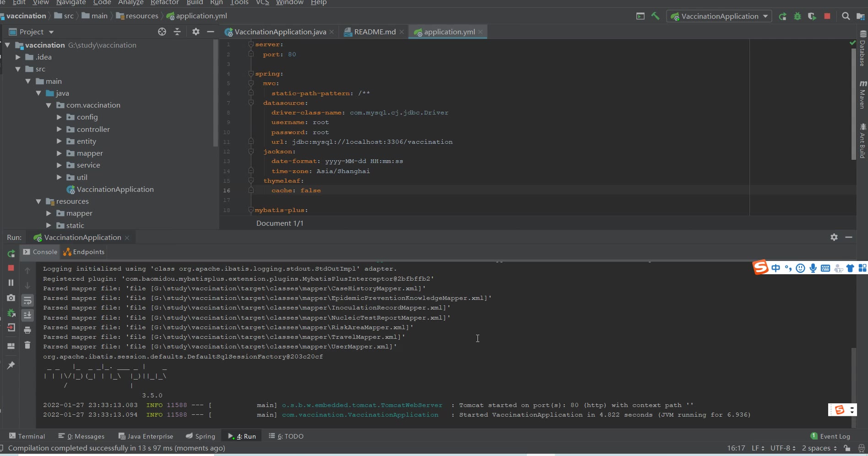
Task: Take a thread dump with camera icon
Action: click(11, 298)
